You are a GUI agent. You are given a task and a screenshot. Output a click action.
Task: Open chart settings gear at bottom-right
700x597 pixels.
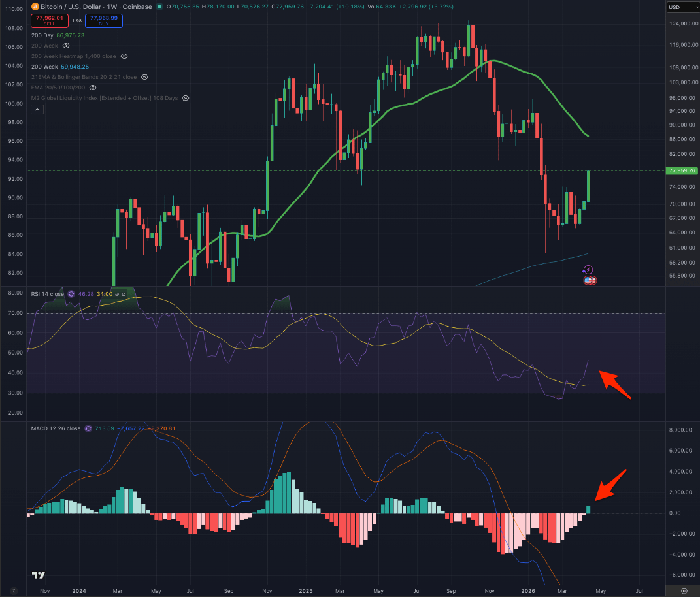684,590
